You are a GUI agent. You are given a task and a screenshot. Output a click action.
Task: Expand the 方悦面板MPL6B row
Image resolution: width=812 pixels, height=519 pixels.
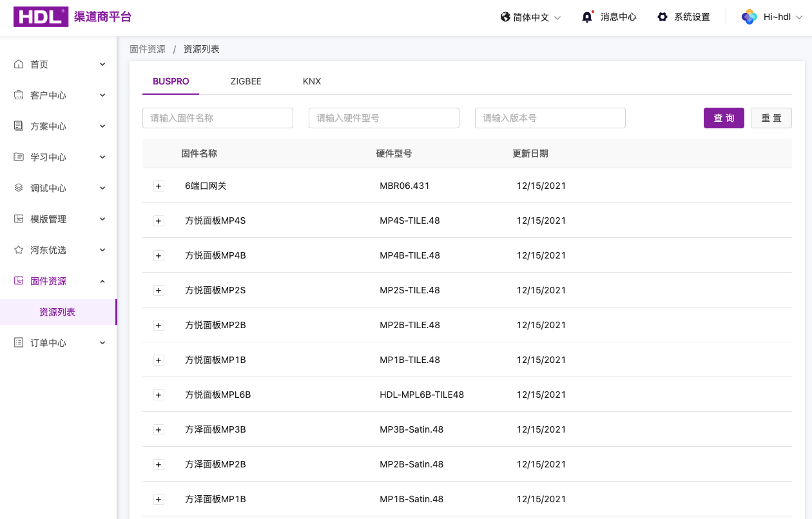click(159, 395)
